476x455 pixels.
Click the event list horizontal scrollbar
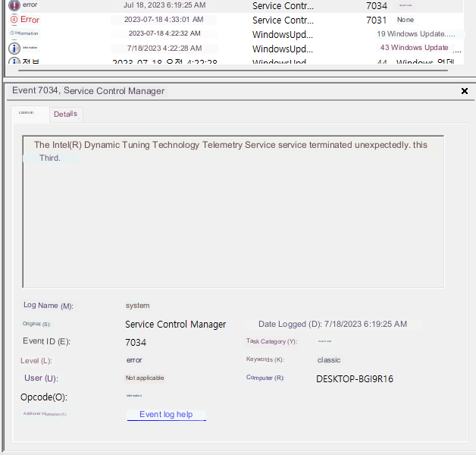[227, 71]
